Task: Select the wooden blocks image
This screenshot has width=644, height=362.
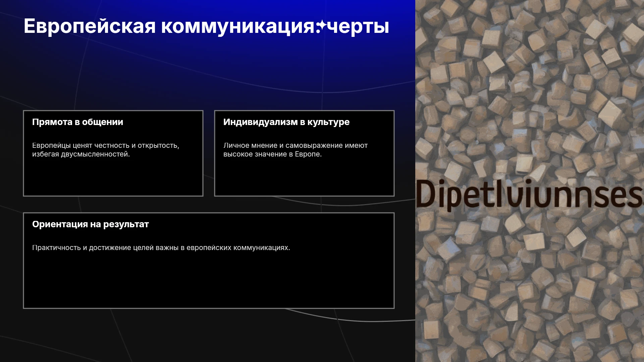Action: tap(530, 181)
